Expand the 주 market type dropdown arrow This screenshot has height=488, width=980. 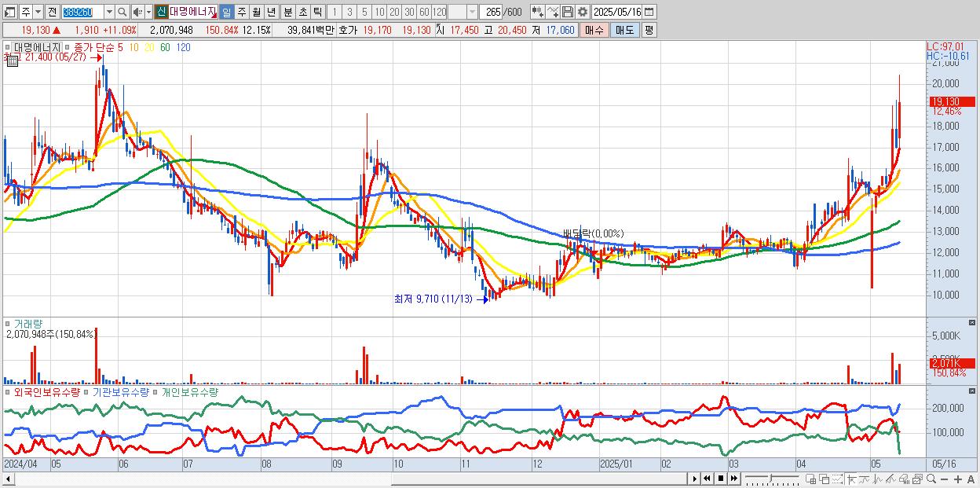38,12
